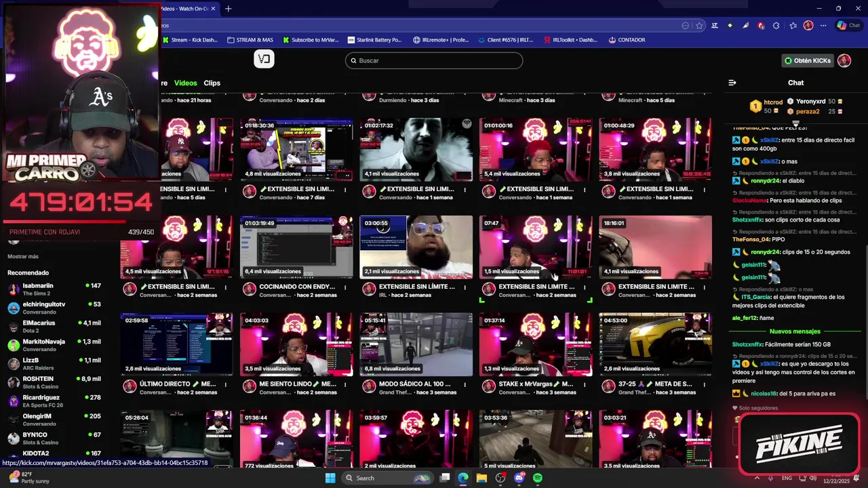The image size is (868, 488).
Task: Open a new browser tab with plus
Action: pyautogui.click(x=229, y=9)
